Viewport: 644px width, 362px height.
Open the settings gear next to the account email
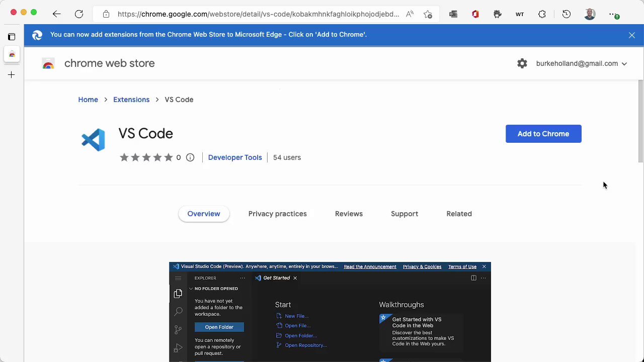coord(522,63)
